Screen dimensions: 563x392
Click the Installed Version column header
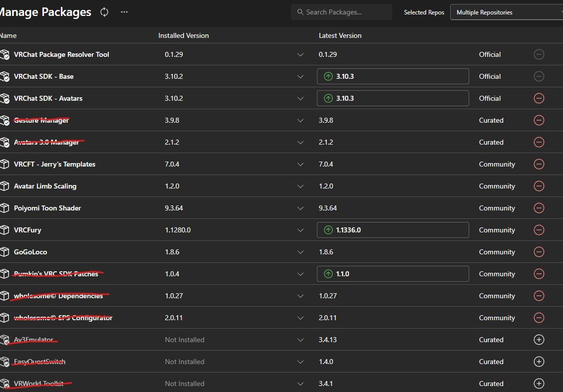pos(184,35)
